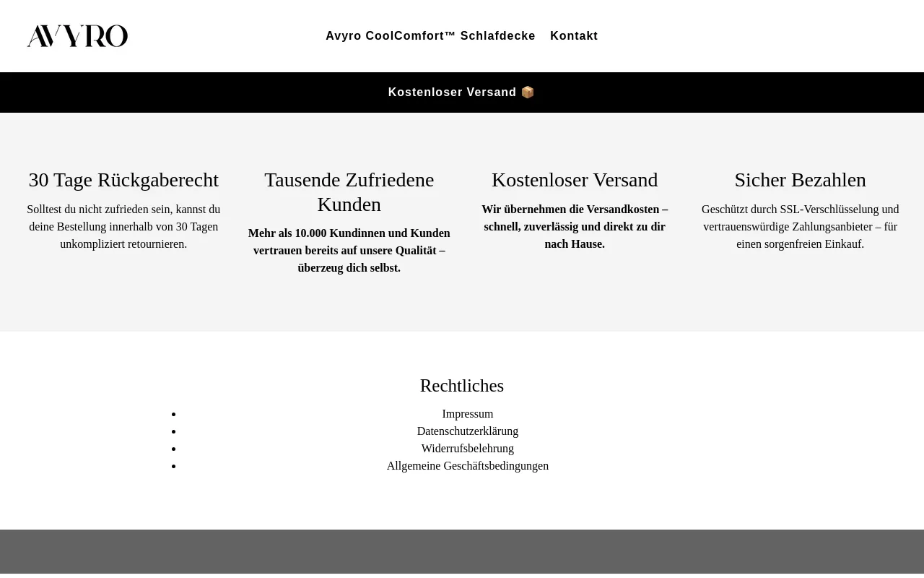
Task: Open the Allgemeine Geschäftsbedingungen link
Action: click(x=468, y=466)
